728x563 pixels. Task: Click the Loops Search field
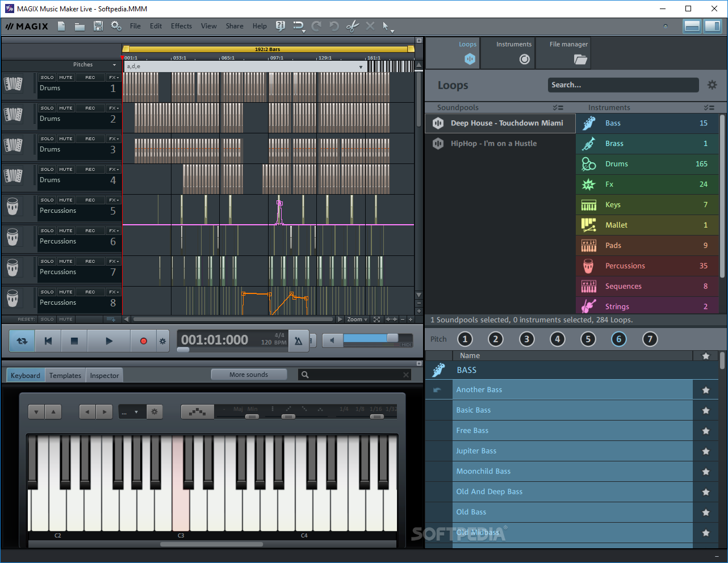click(623, 85)
